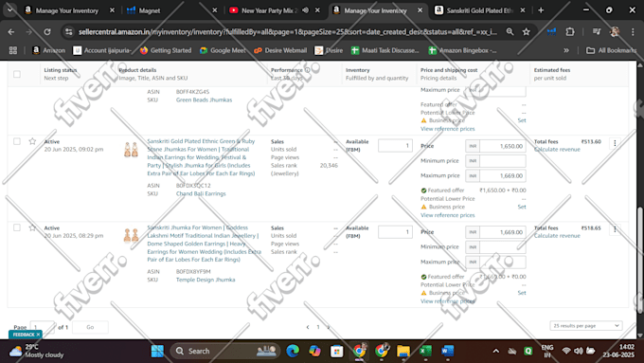Viewport: 644px width, 363px height.
Task: Launch Microsoft Edge from the taskbar
Action: coord(293,351)
